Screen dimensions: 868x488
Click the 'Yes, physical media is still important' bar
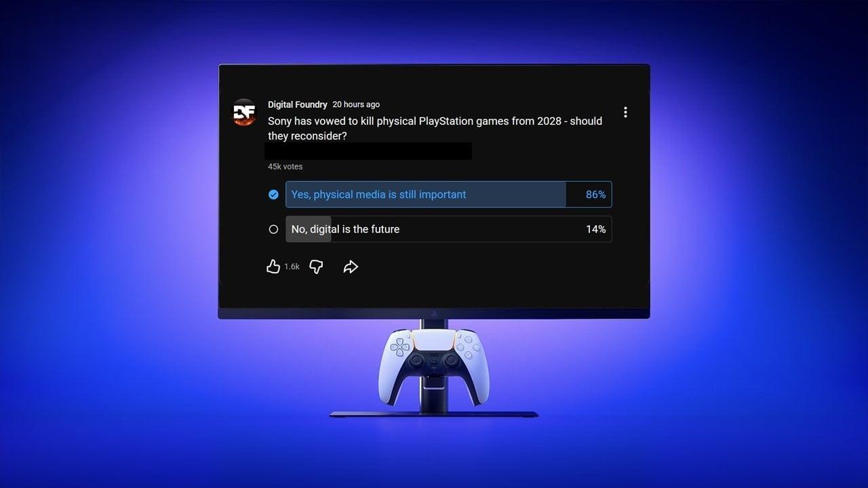point(449,195)
